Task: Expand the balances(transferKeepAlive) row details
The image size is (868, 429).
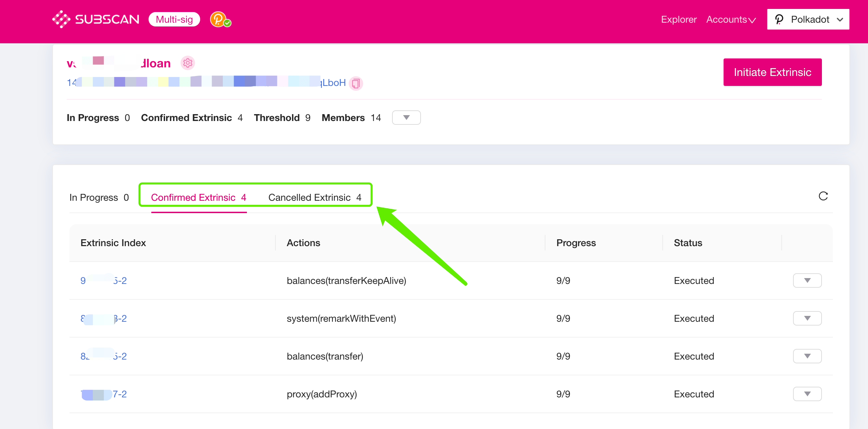Action: 807,280
